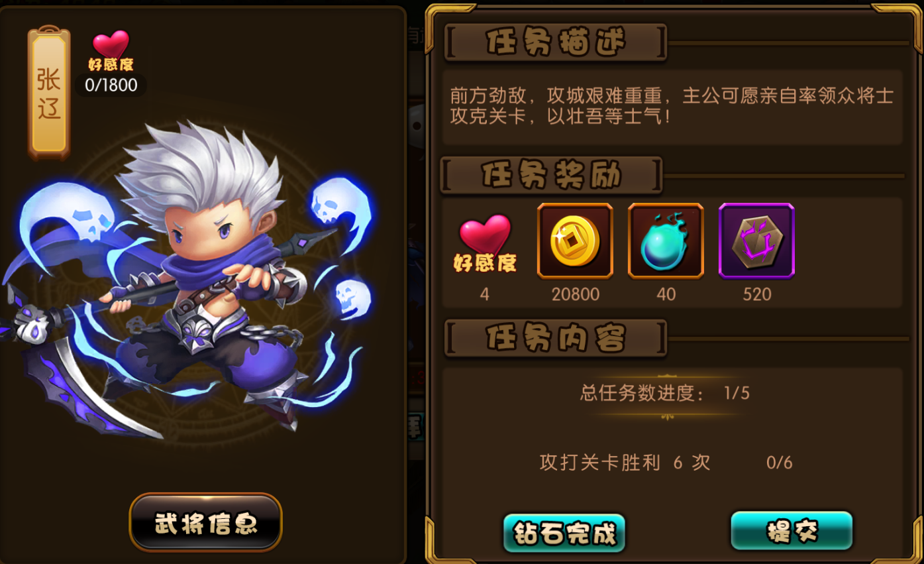Tap the Zhang Liao character portrait

point(192,278)
